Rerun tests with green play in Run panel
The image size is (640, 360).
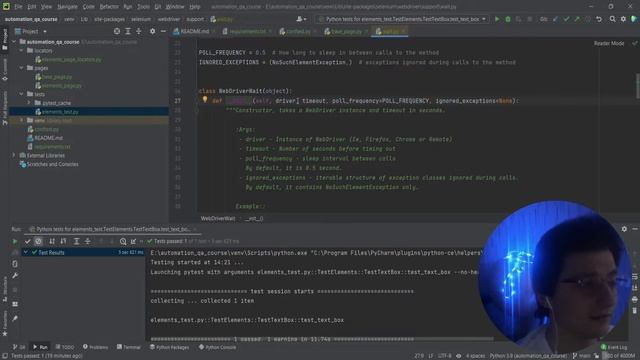[x=15, y=241]
